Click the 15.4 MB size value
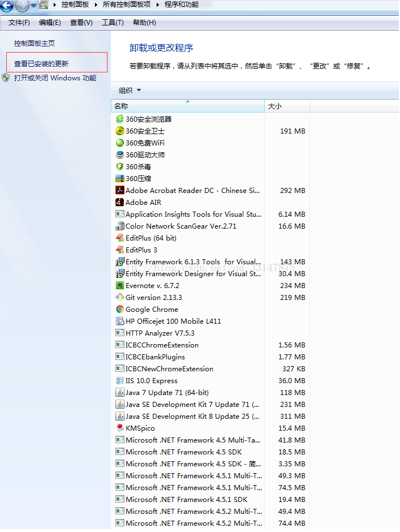This screenshot has height=532, width=400. point(292,428)
